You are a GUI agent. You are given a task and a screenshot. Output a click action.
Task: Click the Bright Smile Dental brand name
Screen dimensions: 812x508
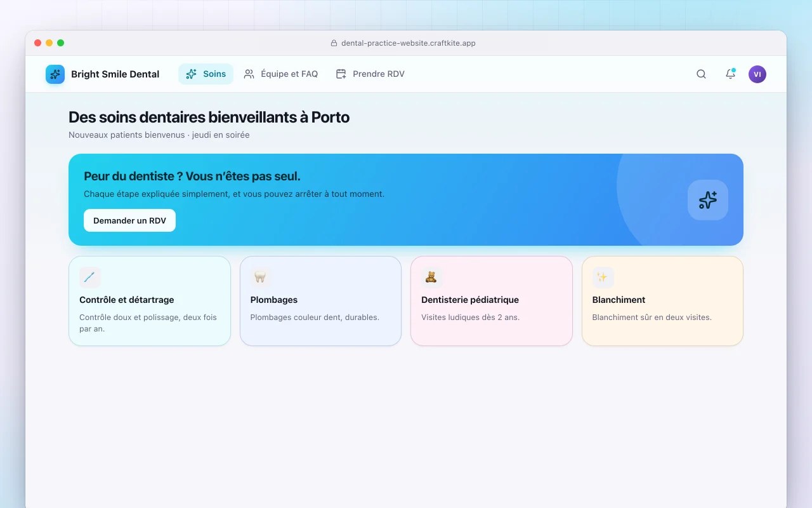(115, 74)
